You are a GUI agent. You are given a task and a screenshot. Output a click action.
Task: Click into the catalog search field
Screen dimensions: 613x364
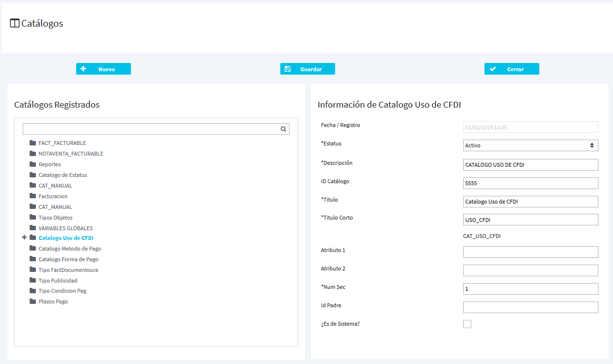(150, 129)
